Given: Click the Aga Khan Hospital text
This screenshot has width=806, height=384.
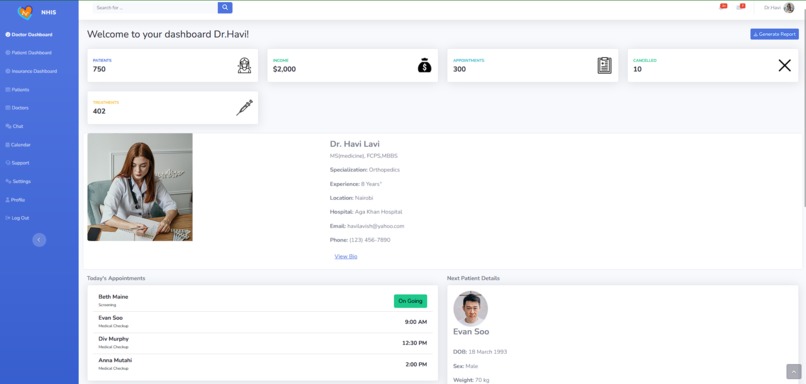Looking at the screenshot, I should click(378, 212).
